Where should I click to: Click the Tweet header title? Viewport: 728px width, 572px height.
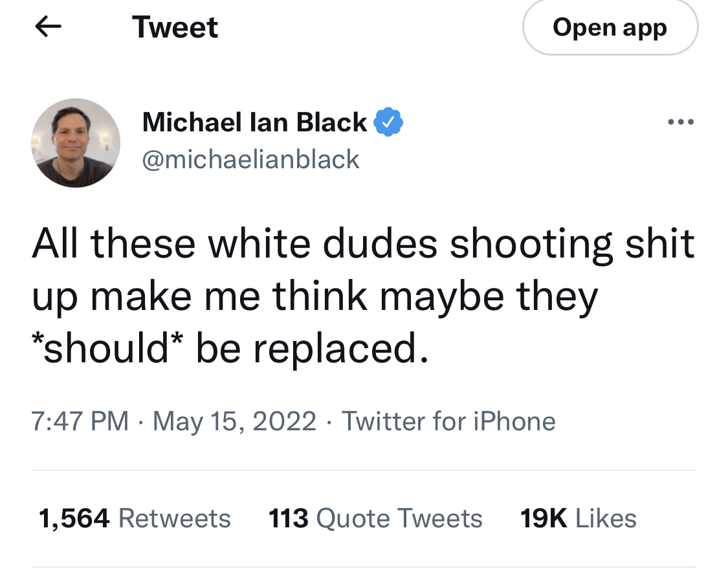(x=175, y=27)
